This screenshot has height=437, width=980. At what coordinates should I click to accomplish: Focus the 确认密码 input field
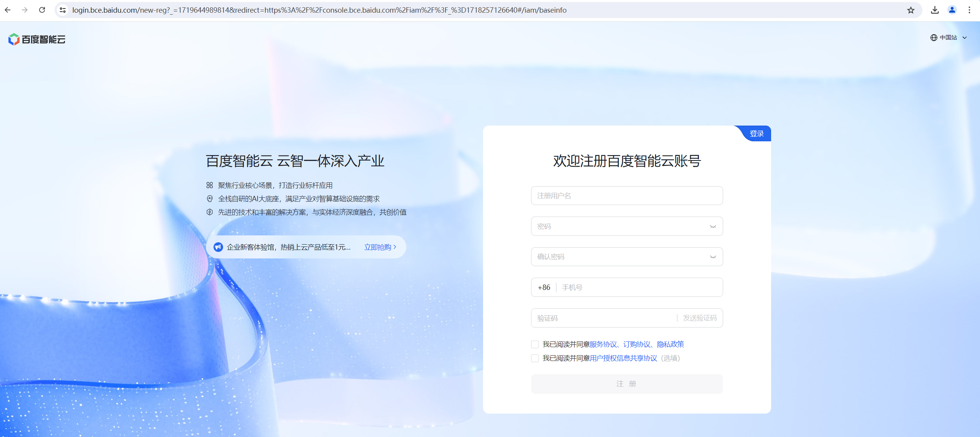tap(627, 257)
